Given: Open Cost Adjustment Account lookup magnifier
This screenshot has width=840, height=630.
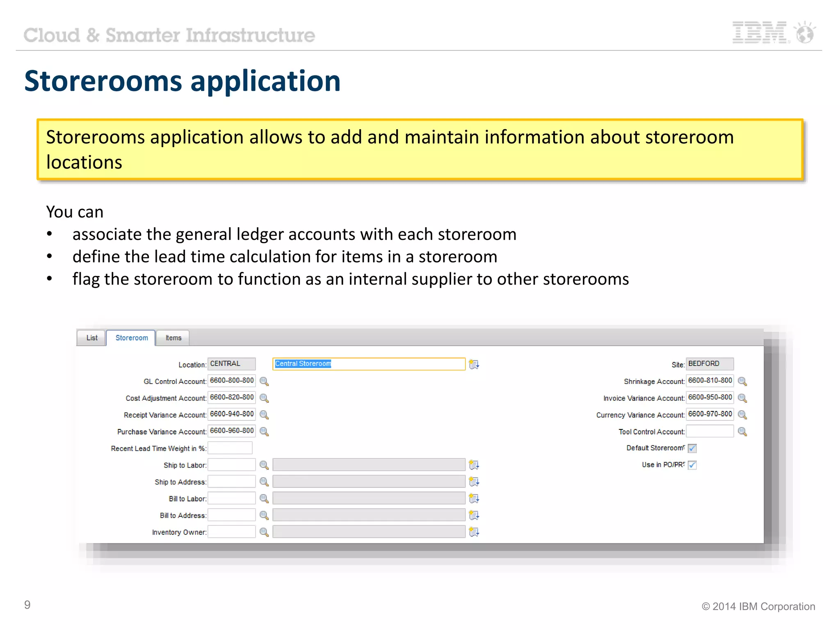Looking at the screenshot, I should coord(264,398).
